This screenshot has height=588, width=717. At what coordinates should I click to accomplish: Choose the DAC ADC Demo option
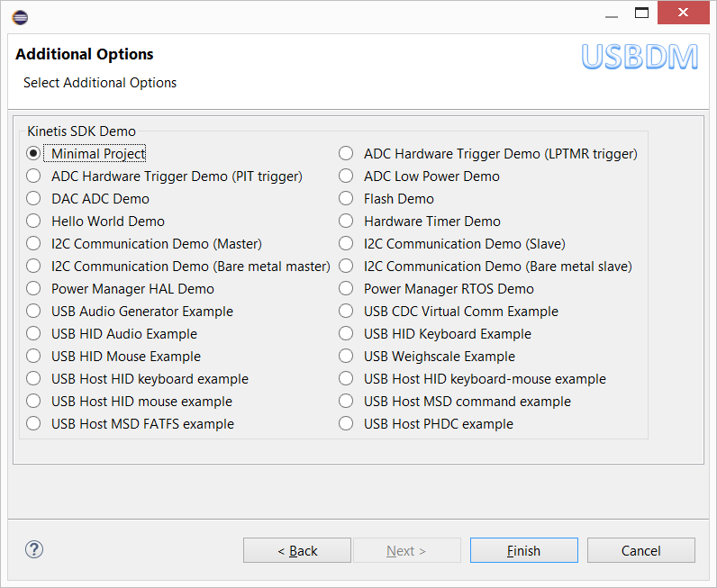click(x=34, y=199)
